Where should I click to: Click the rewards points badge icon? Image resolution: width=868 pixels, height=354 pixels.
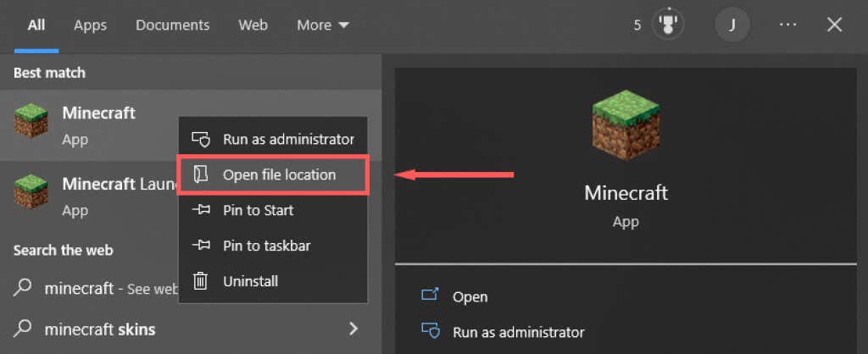coord(667,25)
